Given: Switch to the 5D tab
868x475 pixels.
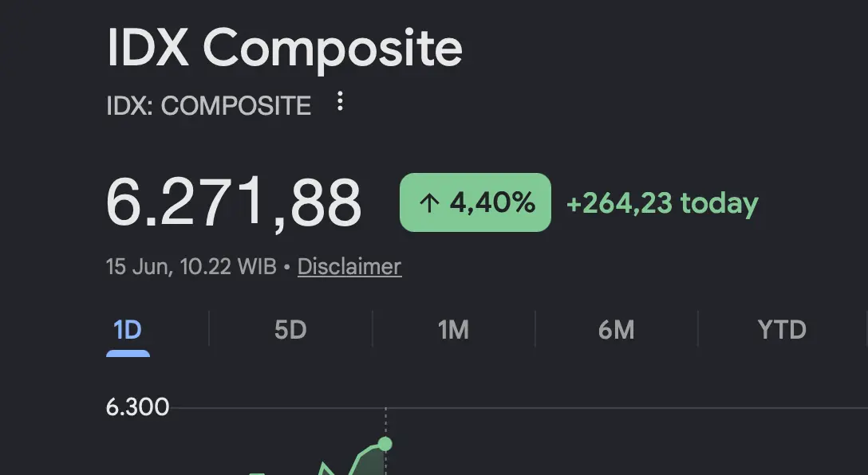Looking at the screenshot, I should 290,330.
